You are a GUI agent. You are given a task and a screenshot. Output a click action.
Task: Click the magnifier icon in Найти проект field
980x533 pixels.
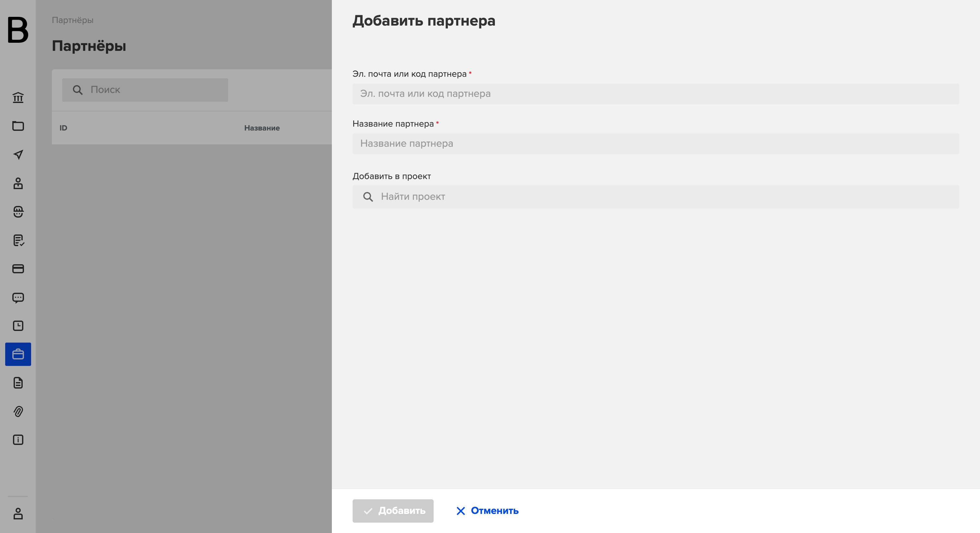coord(368,197)
